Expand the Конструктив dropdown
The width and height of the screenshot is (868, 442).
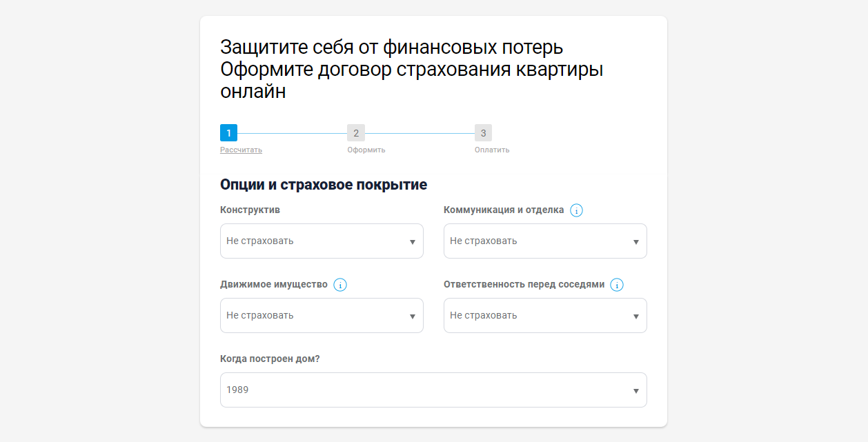pyautogui.click(x=322, y=241)
